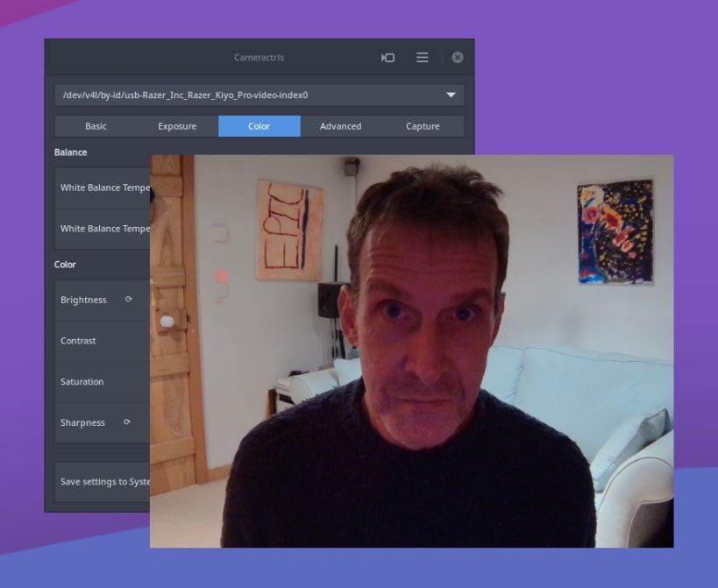Click the Balance section heading

70,152
